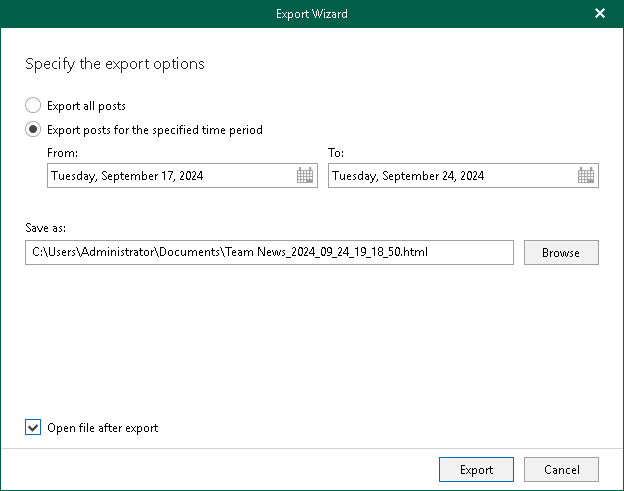The width and height of the screenshot is (624, 491).
Task: Toggle the Open file after export checkbox
Action: [33, 428]
